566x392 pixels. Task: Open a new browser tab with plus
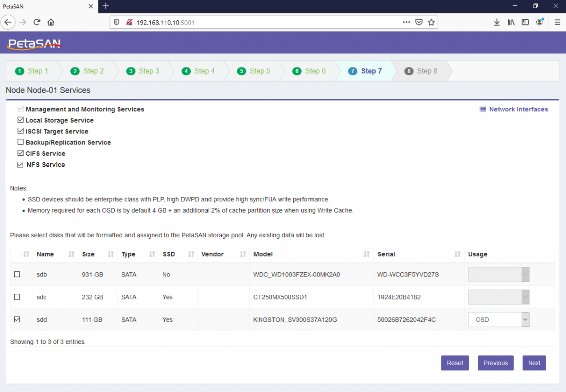[106, 6]
